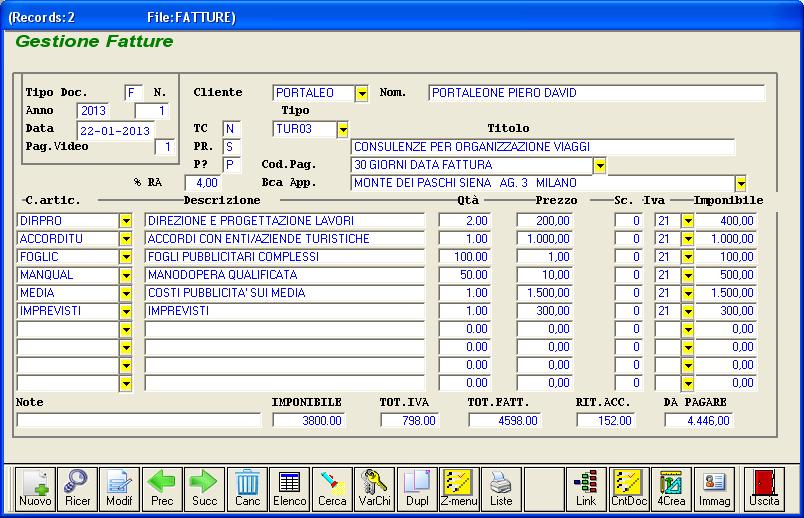Click the Nuovo new record icon
Image resolution: width=804 pixels, height=518 pixels.
[35, 489]
